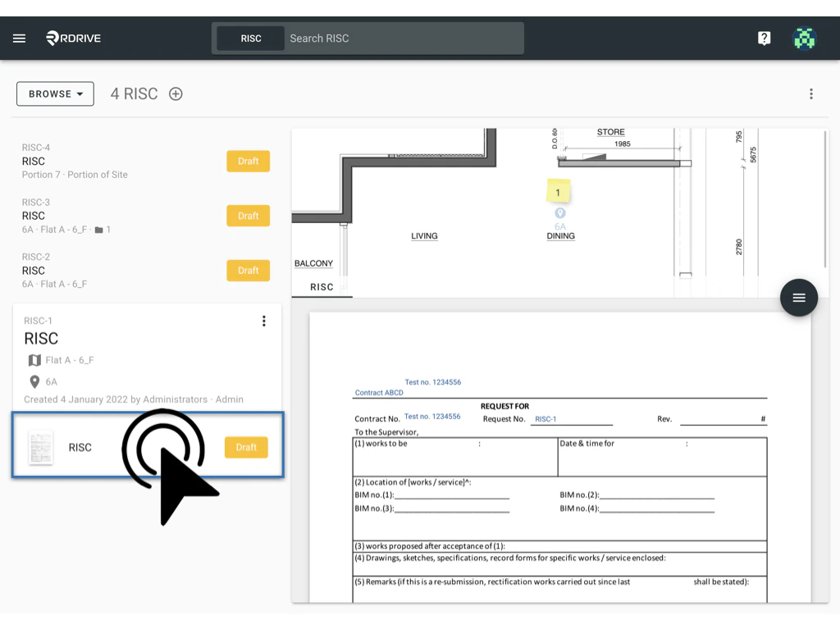Click the Draft badge on RISC-4
This screenshot has height=630, width=840.
coord(248,161)
